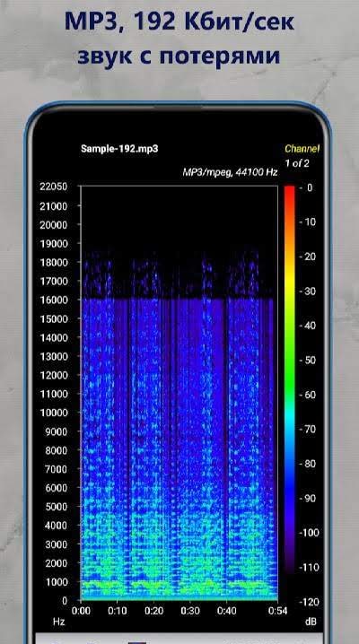Click the Hz unit label
The image size is (359, 644).
[58, 622]
